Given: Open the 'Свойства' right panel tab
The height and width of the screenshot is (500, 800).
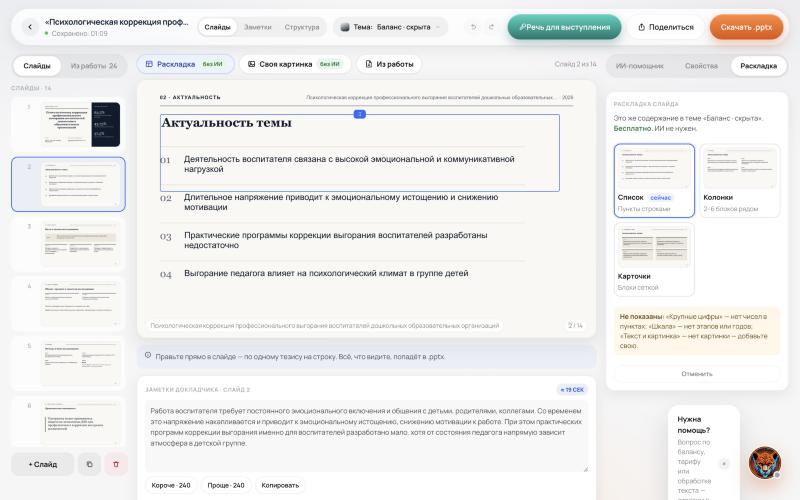Looking at the screenshot, I should (701, 66).
